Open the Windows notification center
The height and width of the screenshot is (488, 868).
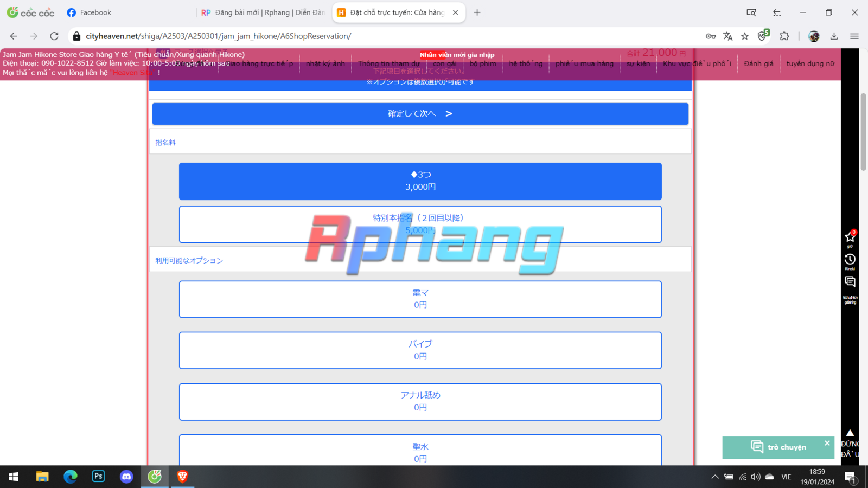(x=851, y=477)
